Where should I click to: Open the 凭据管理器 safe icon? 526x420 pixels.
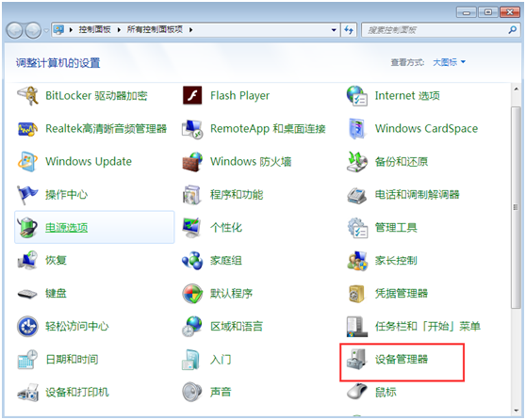pyautogui.click(x=357, y=293)
